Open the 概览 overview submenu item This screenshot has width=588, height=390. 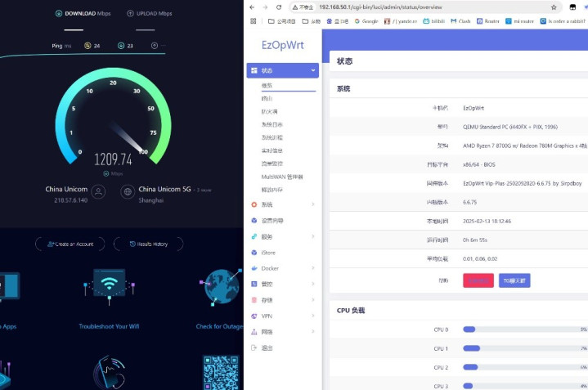click(267, 86)
